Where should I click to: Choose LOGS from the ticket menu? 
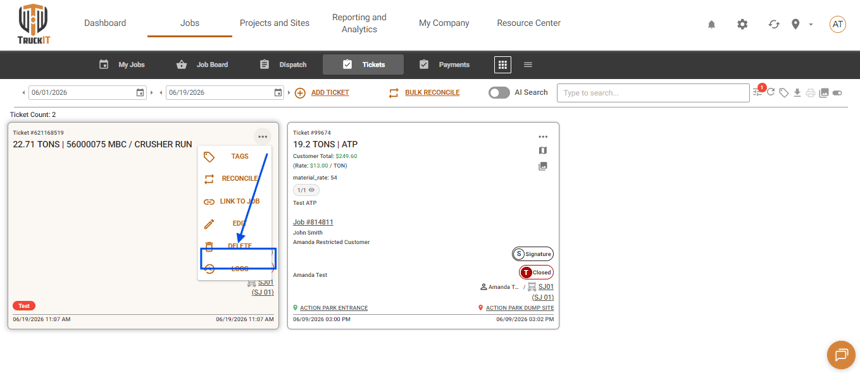(x=235, y=269)
